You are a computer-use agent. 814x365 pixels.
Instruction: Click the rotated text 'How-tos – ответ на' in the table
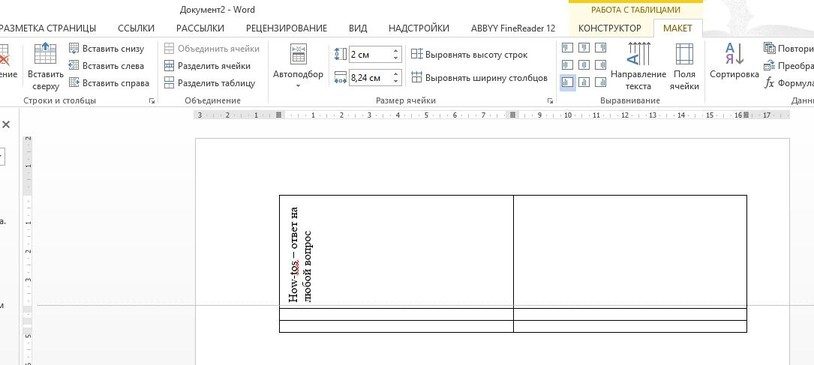pos(294,255)
